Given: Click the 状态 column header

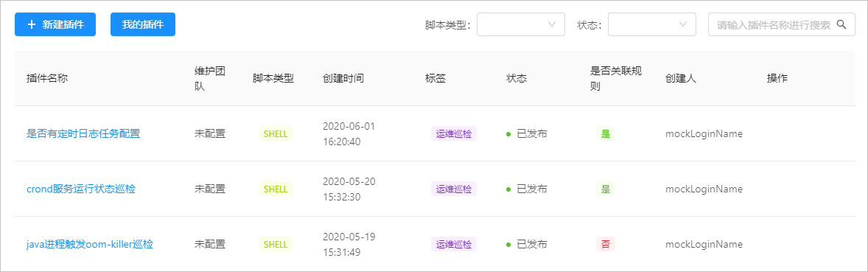Looking at the screenshot, I should point(517,79).
